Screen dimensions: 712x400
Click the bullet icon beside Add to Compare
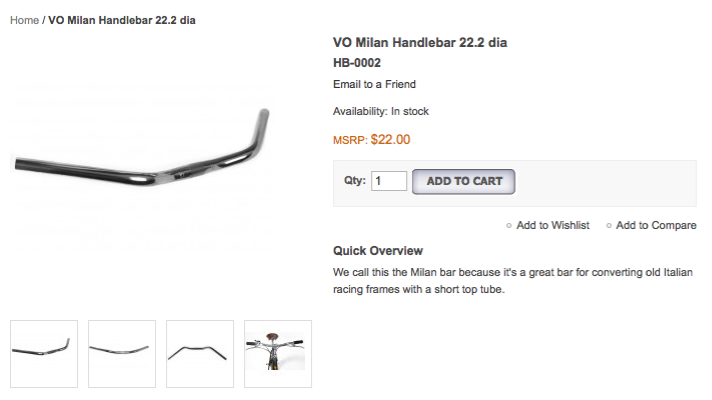(x=609, y=226)
